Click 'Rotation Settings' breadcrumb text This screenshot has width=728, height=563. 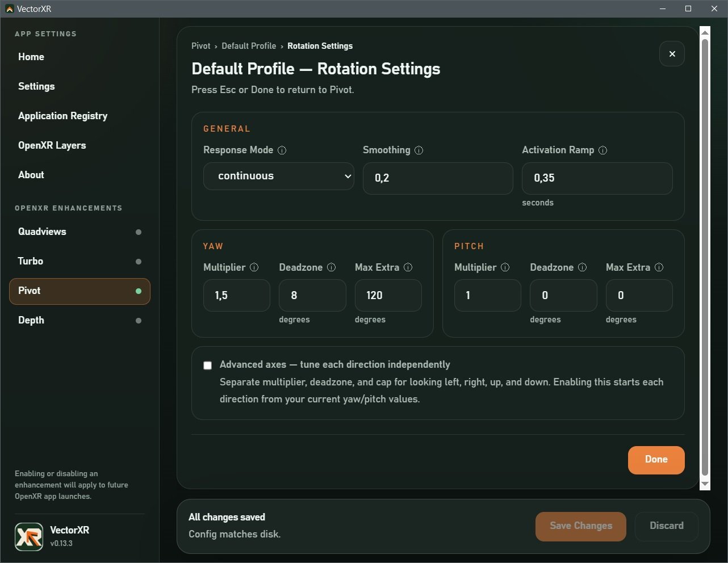click(320, 46)
